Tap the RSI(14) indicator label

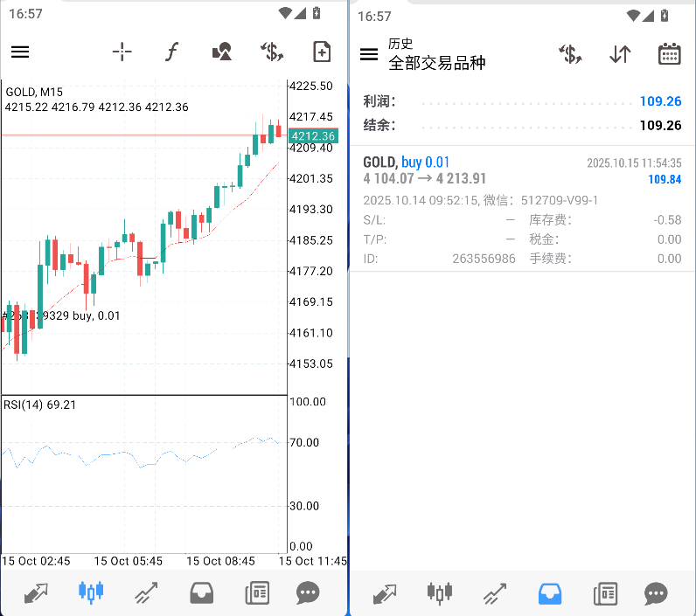tap(40, 405)
